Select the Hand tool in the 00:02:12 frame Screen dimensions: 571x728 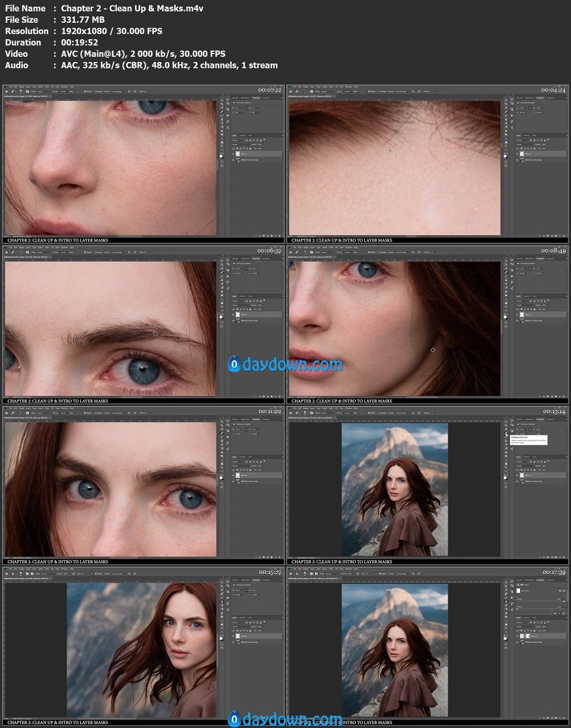222,142
